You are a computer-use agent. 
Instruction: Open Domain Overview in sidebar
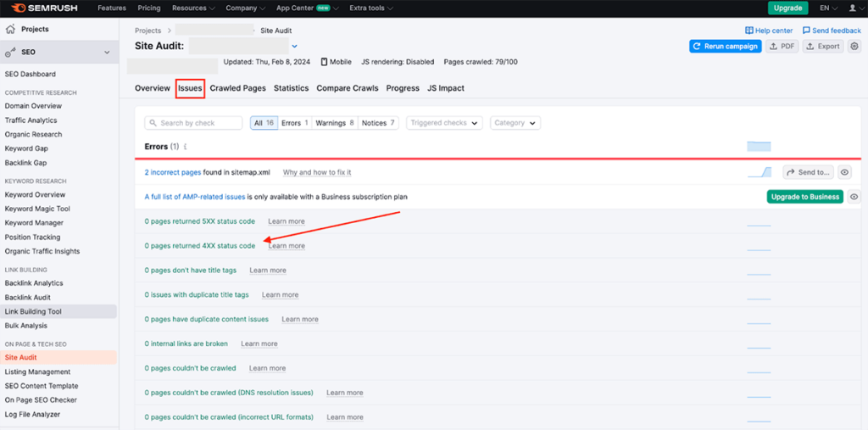coord(33,106)
